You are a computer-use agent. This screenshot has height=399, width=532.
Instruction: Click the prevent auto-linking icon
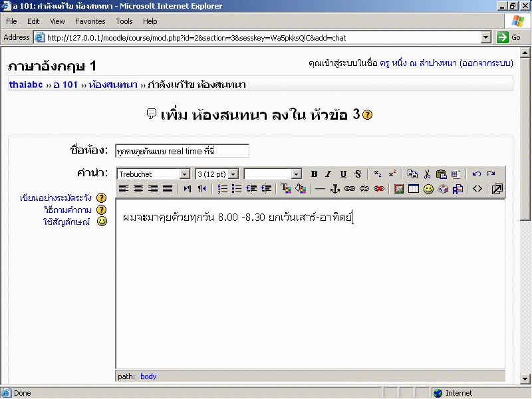378,189
